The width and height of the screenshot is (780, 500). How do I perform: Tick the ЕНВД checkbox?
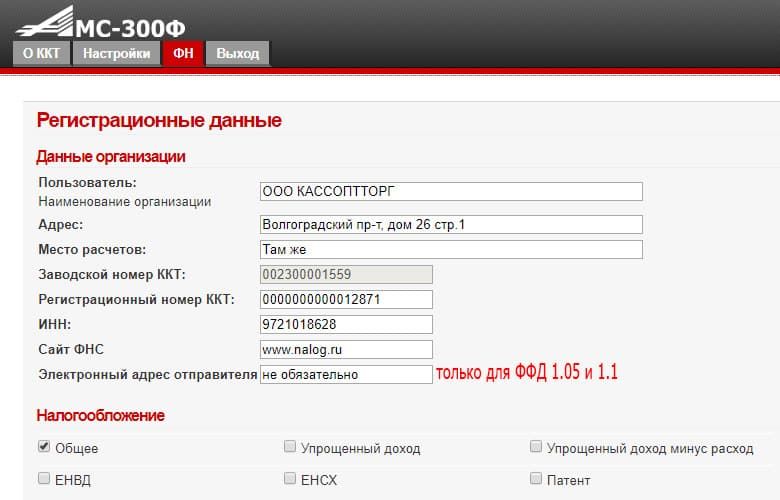pos(44,479)
